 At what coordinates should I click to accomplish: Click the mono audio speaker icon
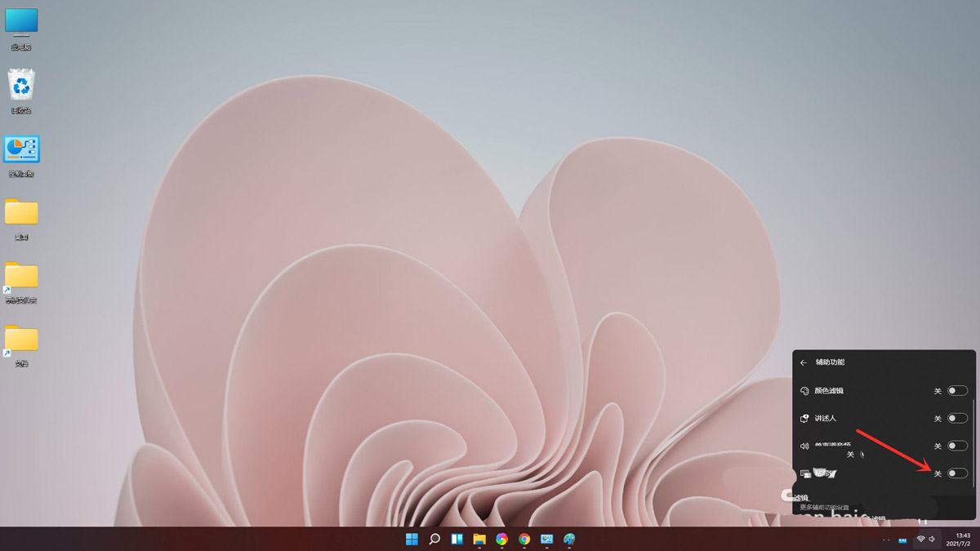click(804, 445)
